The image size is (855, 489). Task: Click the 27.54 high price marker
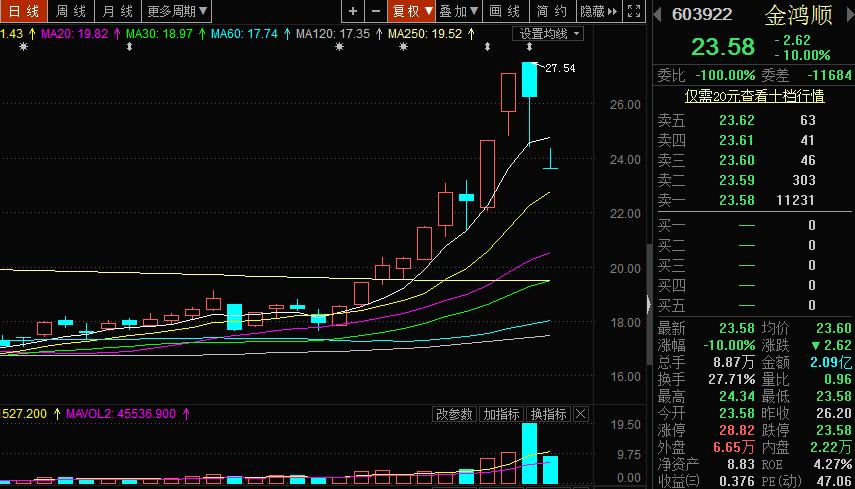(560, 68)
